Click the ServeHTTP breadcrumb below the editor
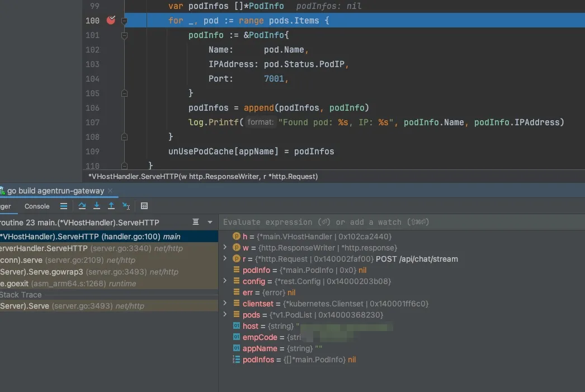 click(203, 176)
